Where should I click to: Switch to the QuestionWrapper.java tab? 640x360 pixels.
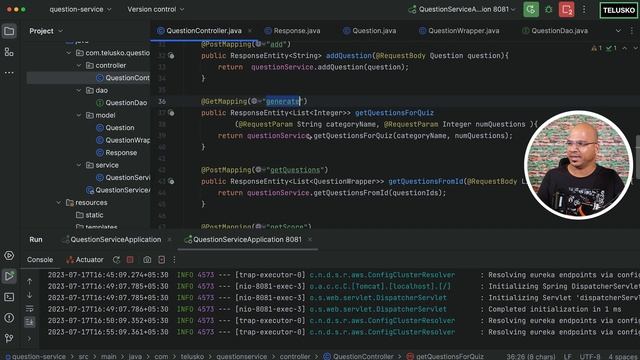[459, 31]
